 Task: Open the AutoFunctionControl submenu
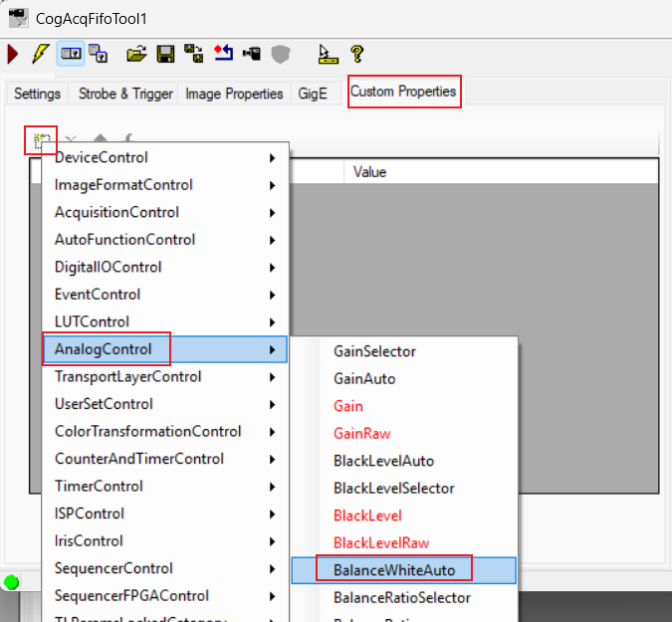(165, 240)
